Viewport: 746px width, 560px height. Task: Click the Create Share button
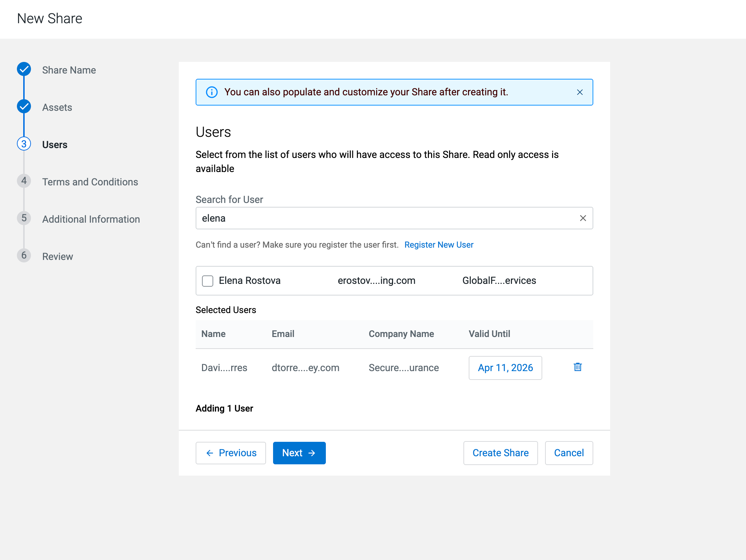(500, 453)
